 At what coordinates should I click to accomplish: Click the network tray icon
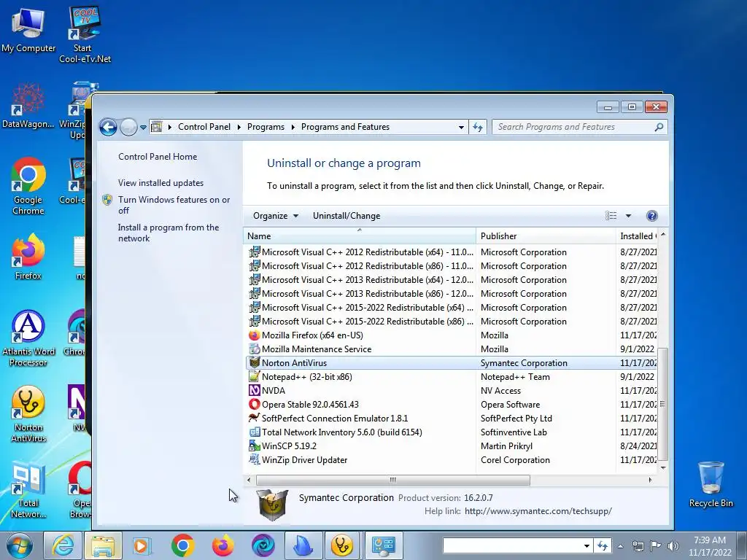tap(638, 545)
